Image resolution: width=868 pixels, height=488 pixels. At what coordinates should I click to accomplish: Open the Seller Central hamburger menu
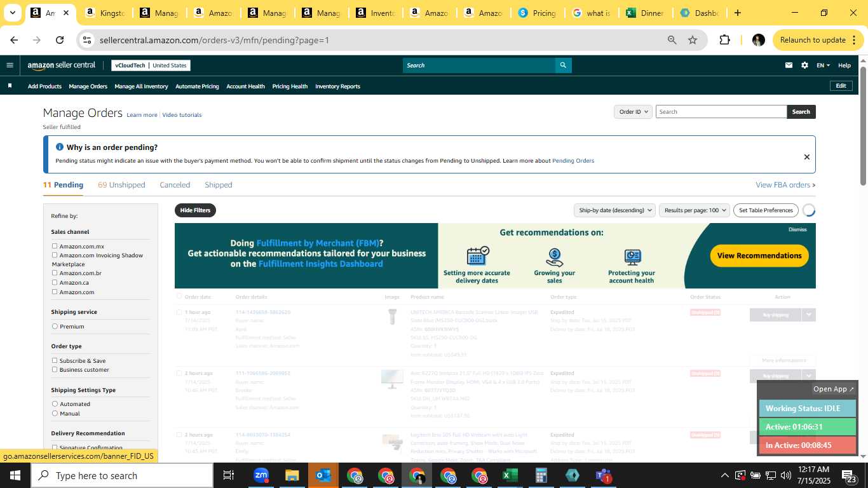pyautogui.click(x=10, y=65)
